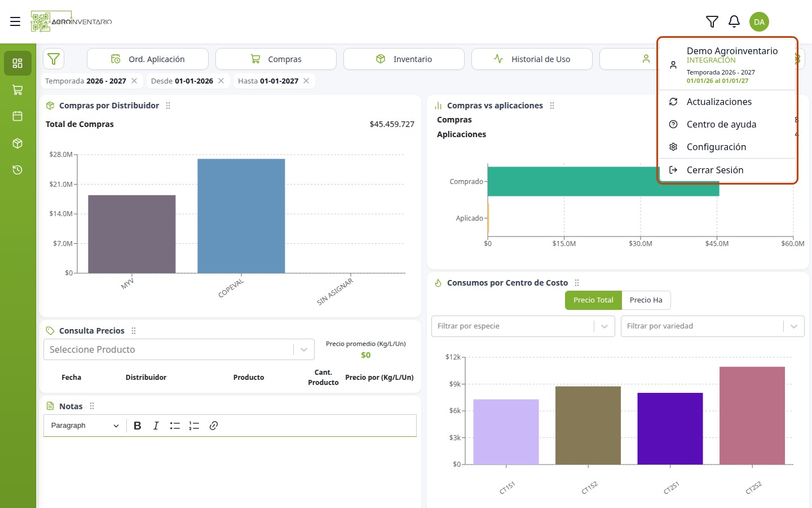
Task: Open box inventory icon in sidebar
Action: point(17,143)
